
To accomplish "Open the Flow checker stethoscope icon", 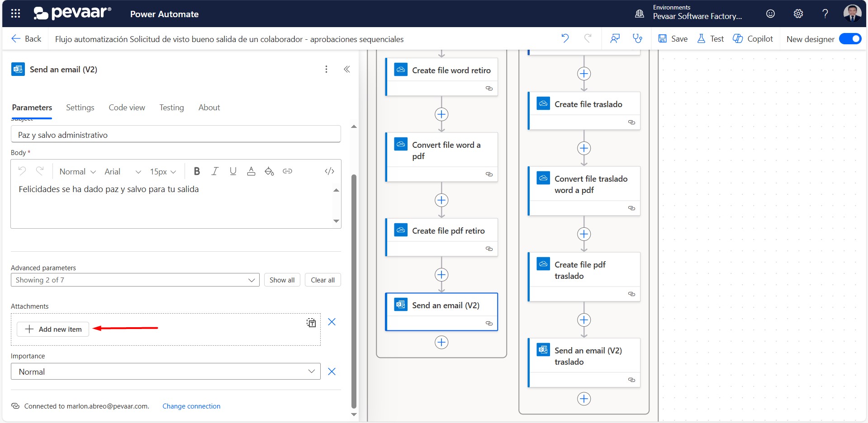I will [637, 38].
